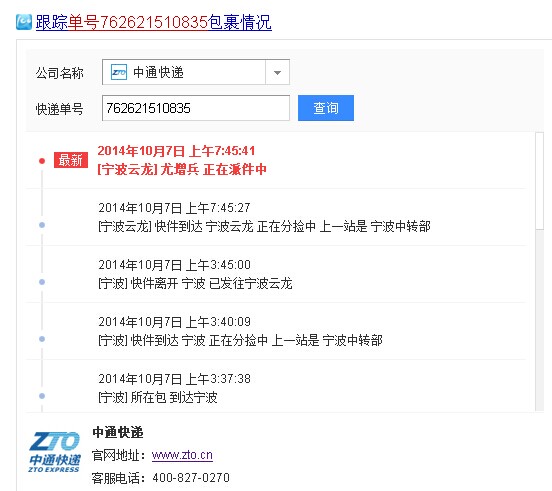Image resolution: width=552 pixels, height=491 pixels.
Task: Click timeline dot for the 3:40:09 entry
Action: (42, 339)
